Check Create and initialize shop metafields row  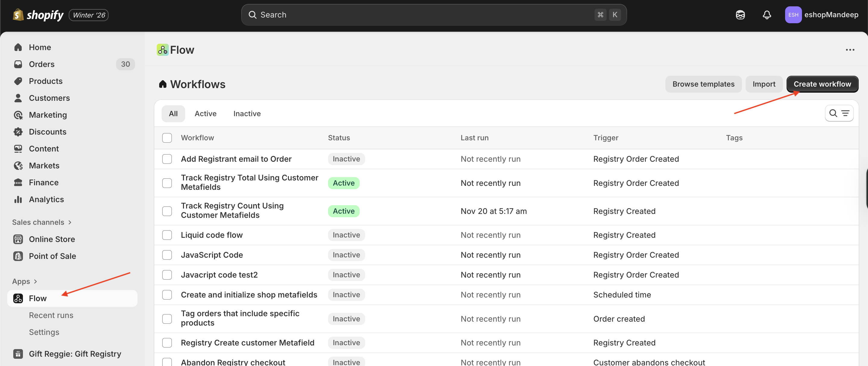[167, 294]
